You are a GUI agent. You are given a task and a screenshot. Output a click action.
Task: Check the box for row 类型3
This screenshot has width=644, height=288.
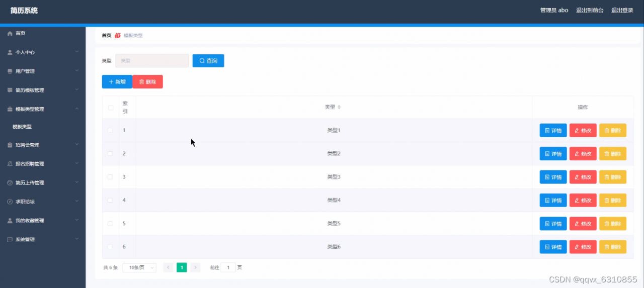[x=110, y=177]
